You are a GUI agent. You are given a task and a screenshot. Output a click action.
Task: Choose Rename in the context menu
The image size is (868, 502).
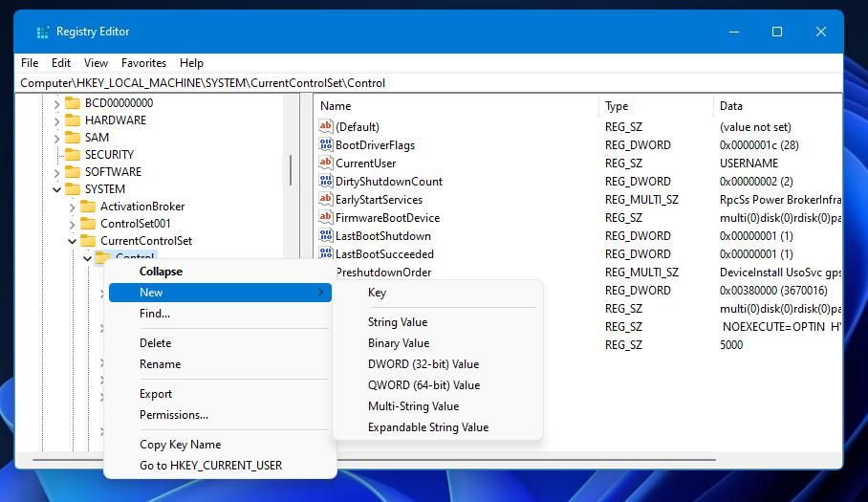[220, 364]
